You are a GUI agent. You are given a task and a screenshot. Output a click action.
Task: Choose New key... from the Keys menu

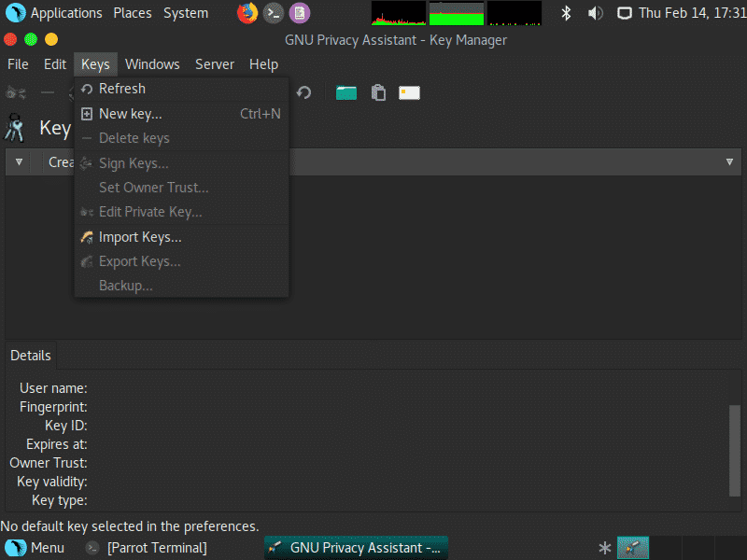(x=181, y=114)
